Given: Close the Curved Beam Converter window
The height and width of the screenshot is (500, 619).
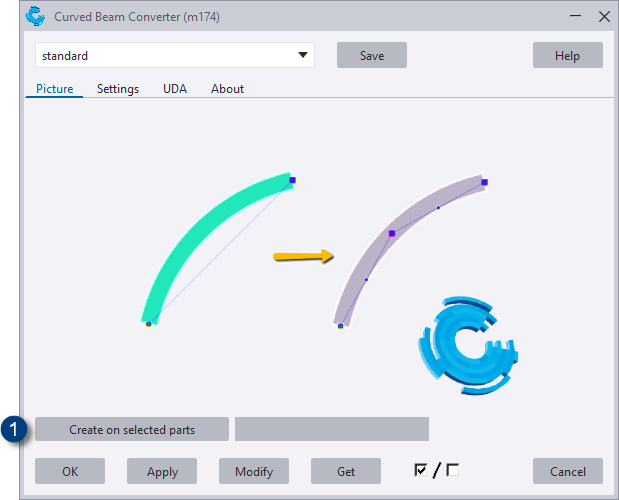Looking at the screenshot, I should (x=604, y=16).
